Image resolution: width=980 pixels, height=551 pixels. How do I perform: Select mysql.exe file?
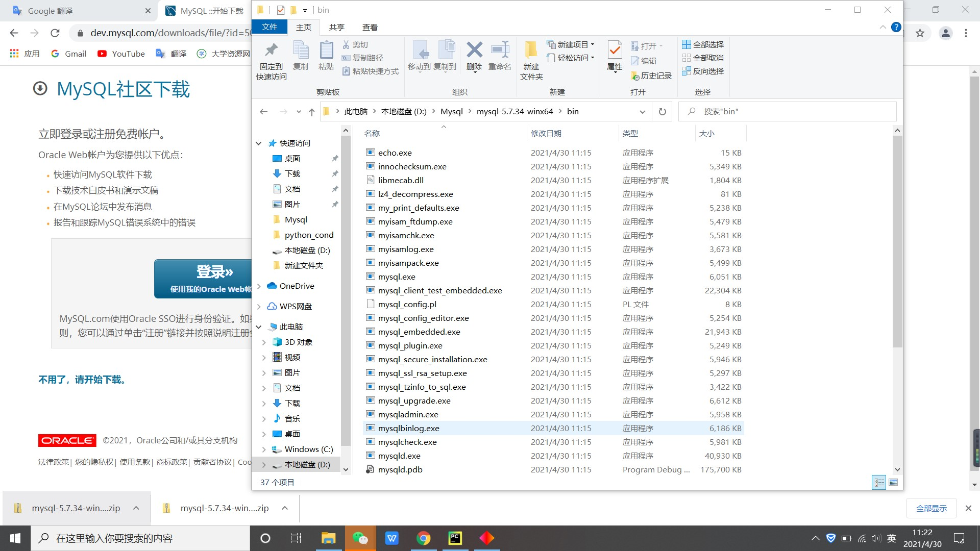[553, 277]
